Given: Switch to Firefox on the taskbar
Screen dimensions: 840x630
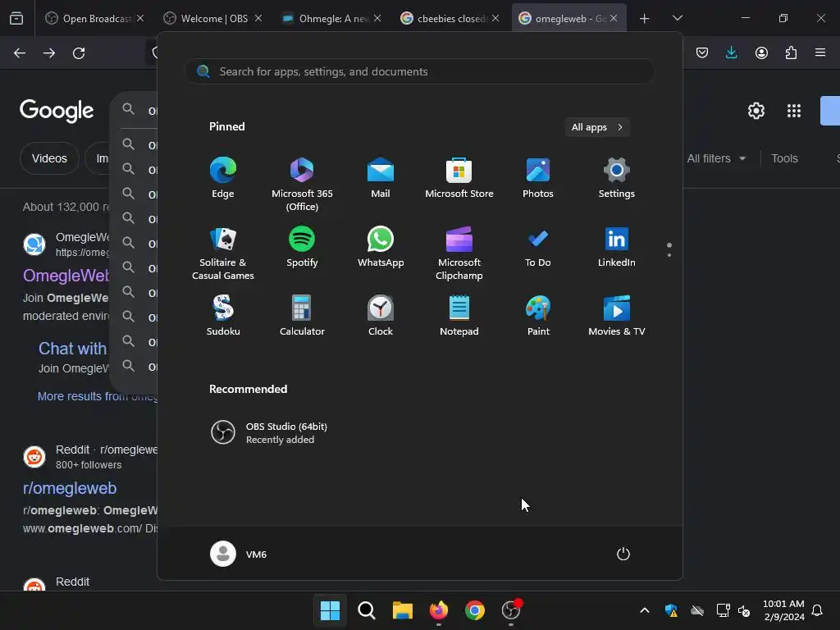Looking at the screenshot, I should point(439,610).
